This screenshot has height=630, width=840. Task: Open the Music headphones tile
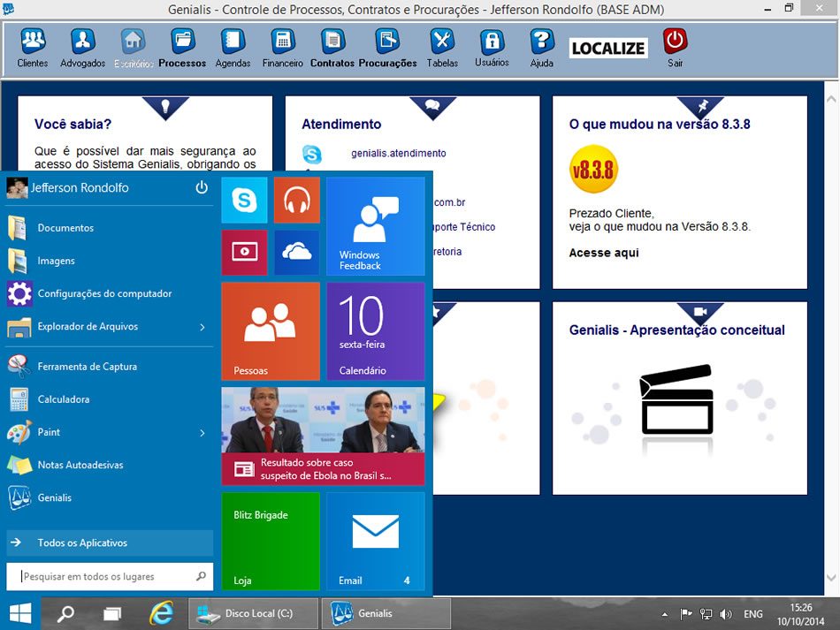(297, 201)
